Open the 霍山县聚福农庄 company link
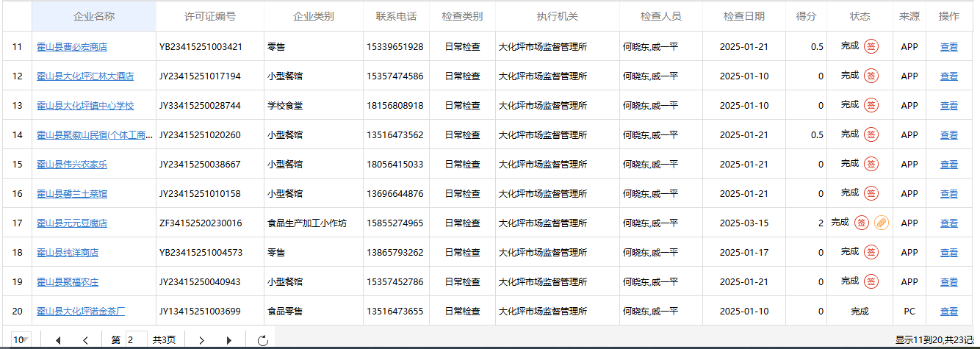 pyautogui.click(x=68, y=282)
